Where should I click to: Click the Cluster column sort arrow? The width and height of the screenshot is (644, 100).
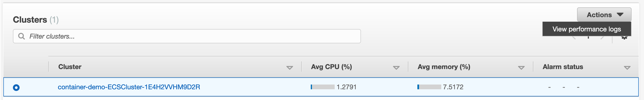289,68
